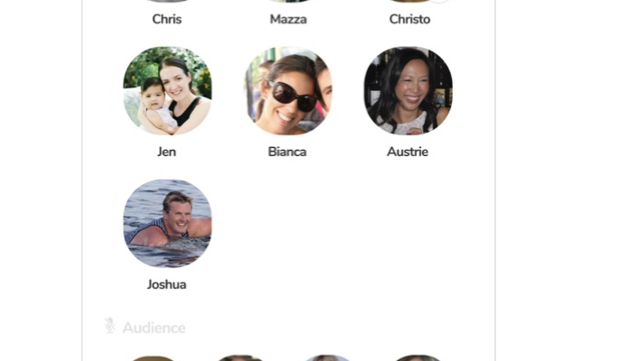Click the Audience section heading
The image size is (644, 361).
tap(154, 328)
